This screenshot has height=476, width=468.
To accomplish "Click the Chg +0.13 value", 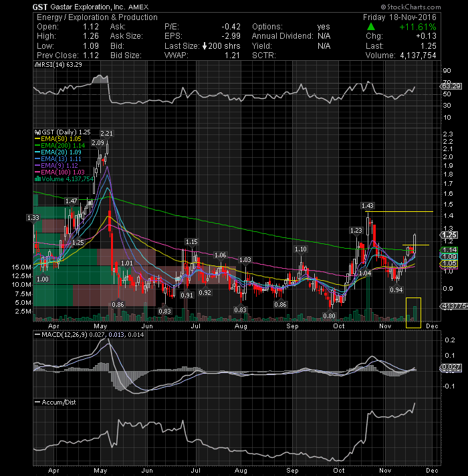I will tap(426, 36).
